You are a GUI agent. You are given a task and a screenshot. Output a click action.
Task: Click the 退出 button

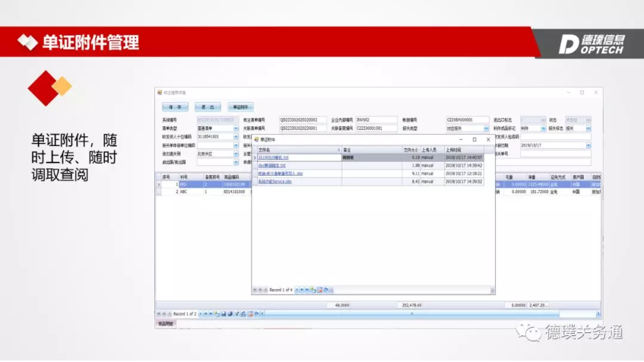click(208, 107)
